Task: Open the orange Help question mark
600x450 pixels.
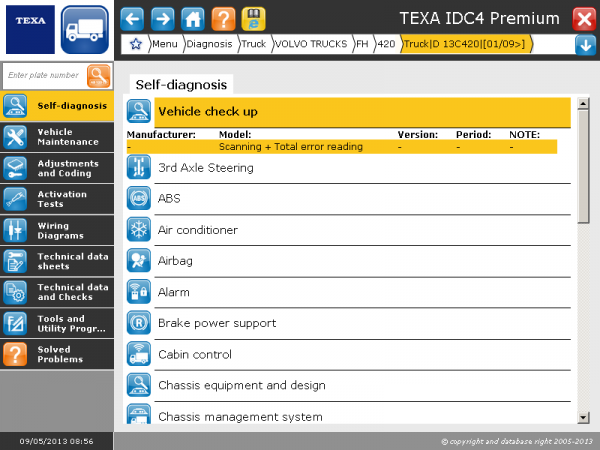Action: [x=223, y=18]
